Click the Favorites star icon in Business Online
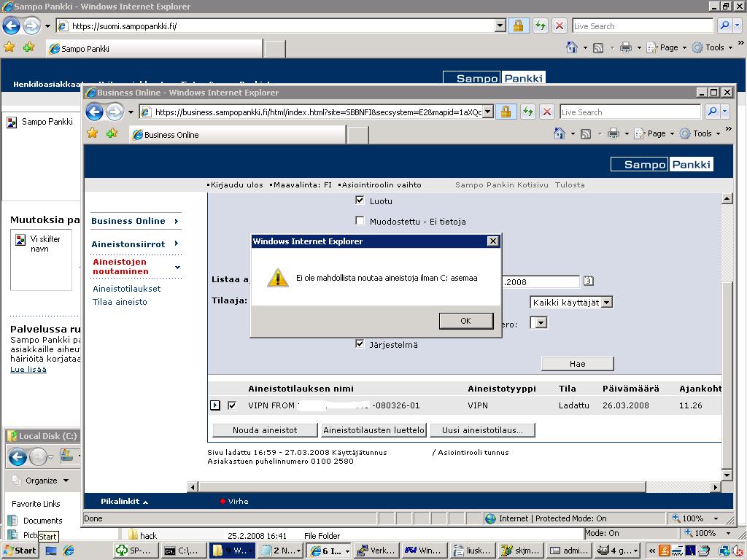This screenshot has height=560, width=747. click(93, 133)
